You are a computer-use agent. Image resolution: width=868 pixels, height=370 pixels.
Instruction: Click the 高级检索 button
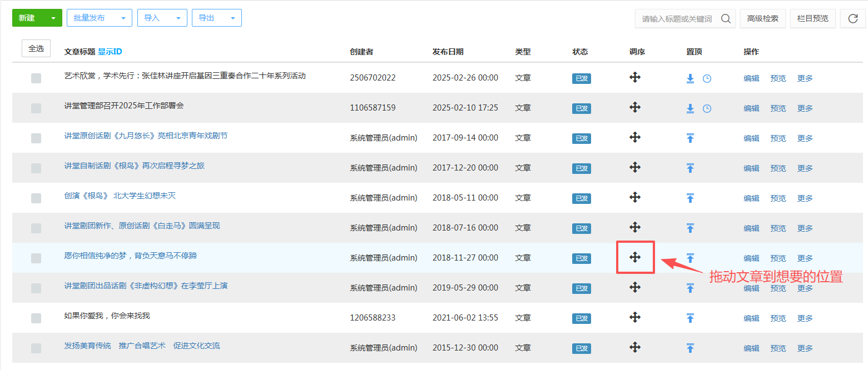762,18
